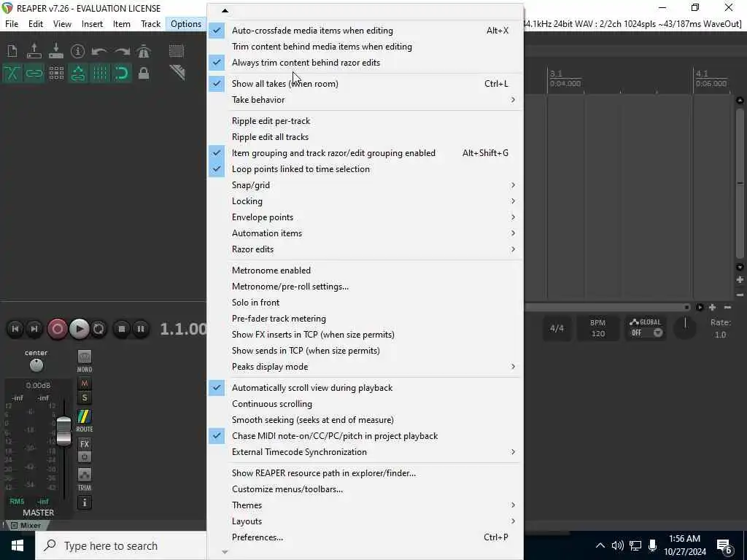Open Preferences... menu entry
The image size is (747, 560).
(x=365, y=537)
